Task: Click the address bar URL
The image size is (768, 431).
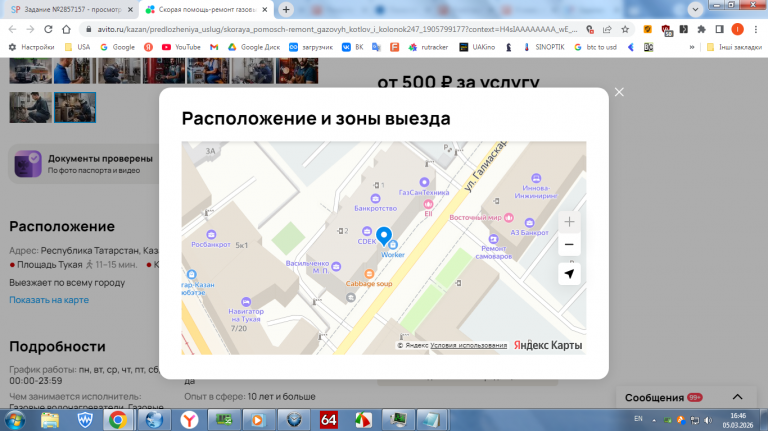Action: pos(337,29)
